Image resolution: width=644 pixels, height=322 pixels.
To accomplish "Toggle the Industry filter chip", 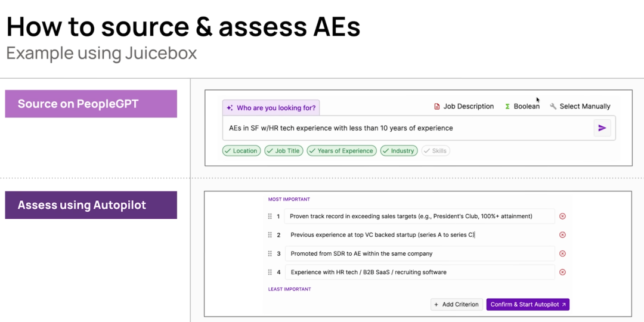I will (x=398, y=151).
